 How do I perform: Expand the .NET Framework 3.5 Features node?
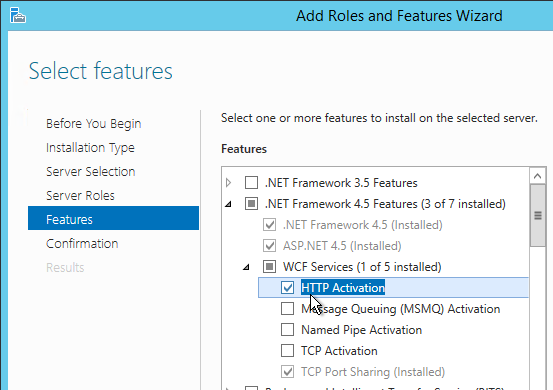coord(229,183)
